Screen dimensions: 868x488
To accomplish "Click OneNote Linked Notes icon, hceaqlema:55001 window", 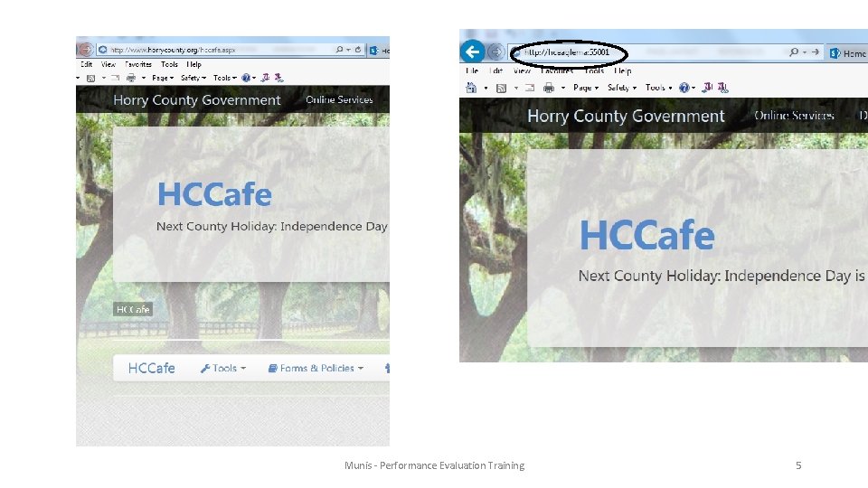I will pyautogui.click(x=723, y=87).
